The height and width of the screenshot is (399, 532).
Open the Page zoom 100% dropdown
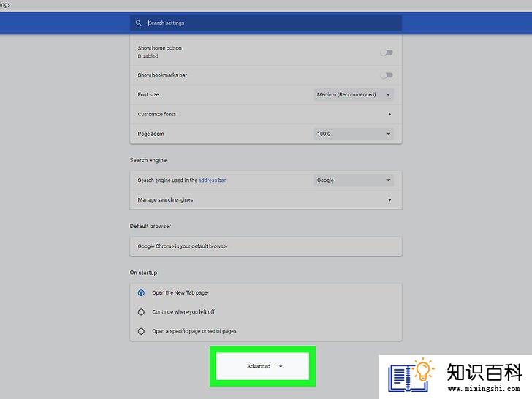[x=354, y=134]
